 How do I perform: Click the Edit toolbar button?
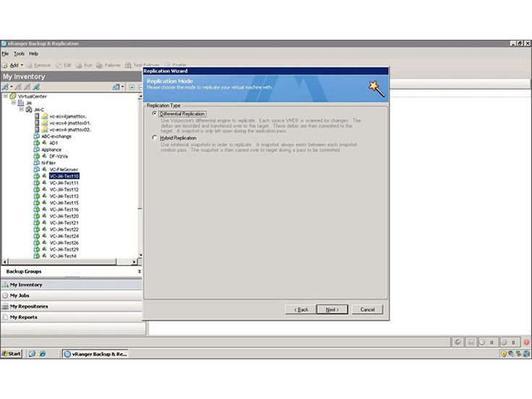[64, 65]
